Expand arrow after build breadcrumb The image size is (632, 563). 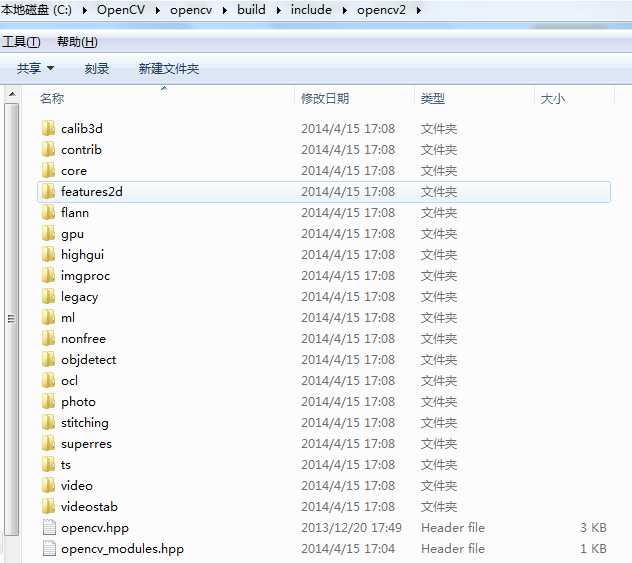click(279, 10)
